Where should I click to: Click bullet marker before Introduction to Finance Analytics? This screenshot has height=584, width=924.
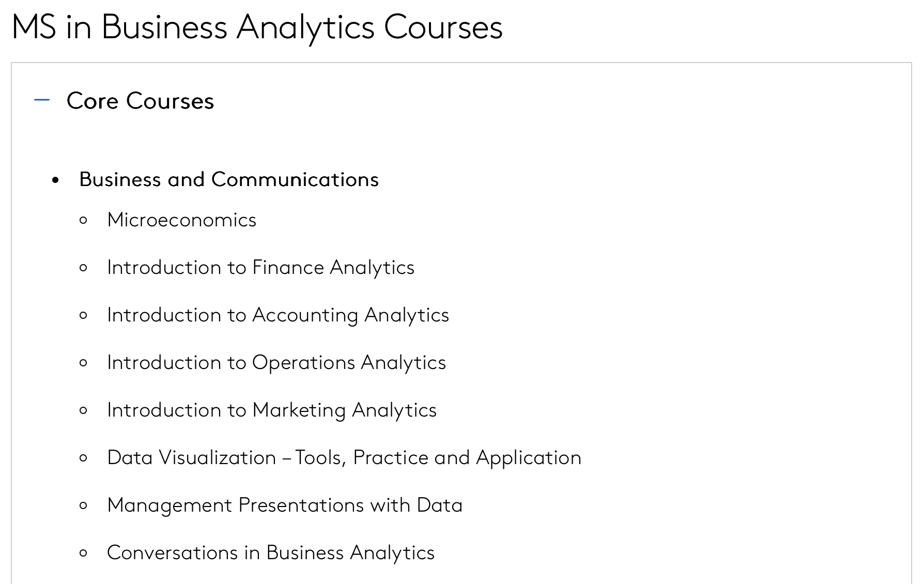tap(84, 268)
